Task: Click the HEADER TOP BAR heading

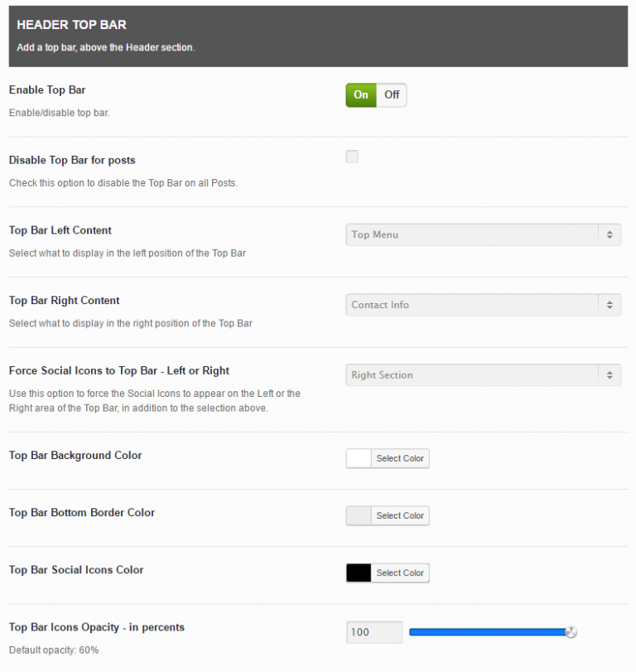Action: (71, 25)
